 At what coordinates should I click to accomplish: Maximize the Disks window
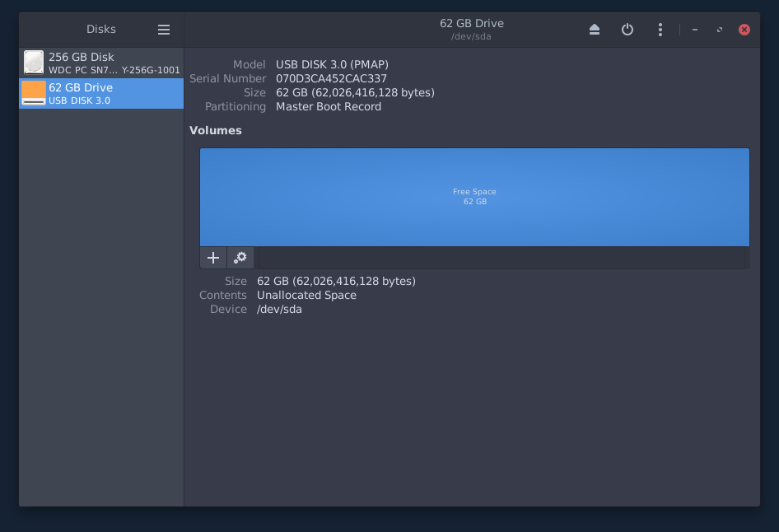pos(720,30)
